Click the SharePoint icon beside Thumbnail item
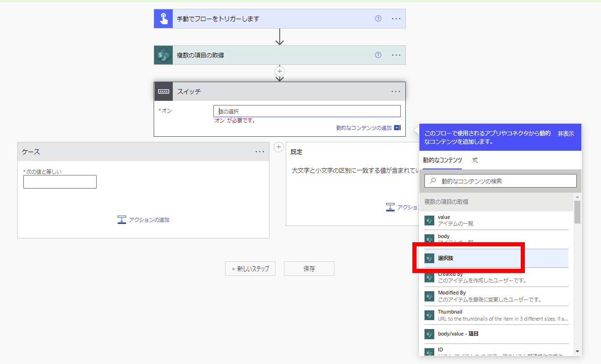601x364 pixels. 429,315
